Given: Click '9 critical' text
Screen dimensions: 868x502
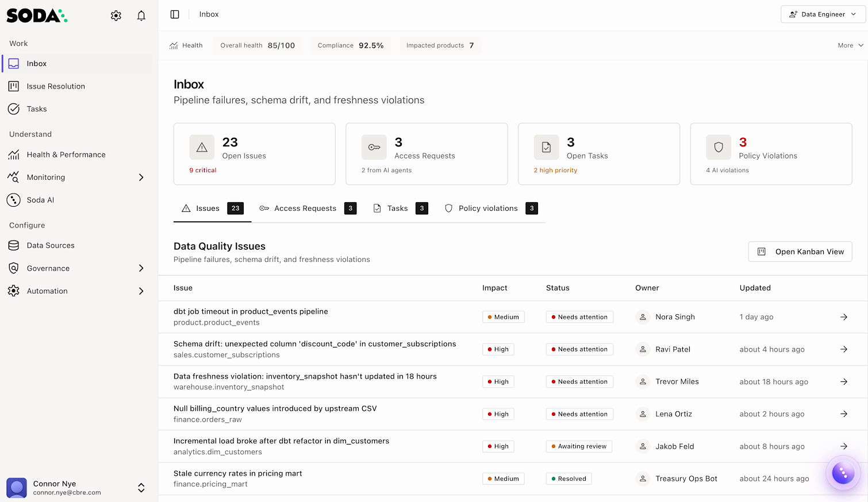Looking at the screenshot, I should 203,171.
